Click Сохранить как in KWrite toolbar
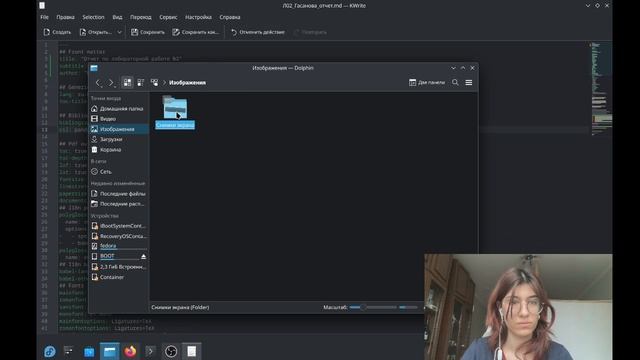The height and width of the screenshot is (360, 640). pos(196,32)
